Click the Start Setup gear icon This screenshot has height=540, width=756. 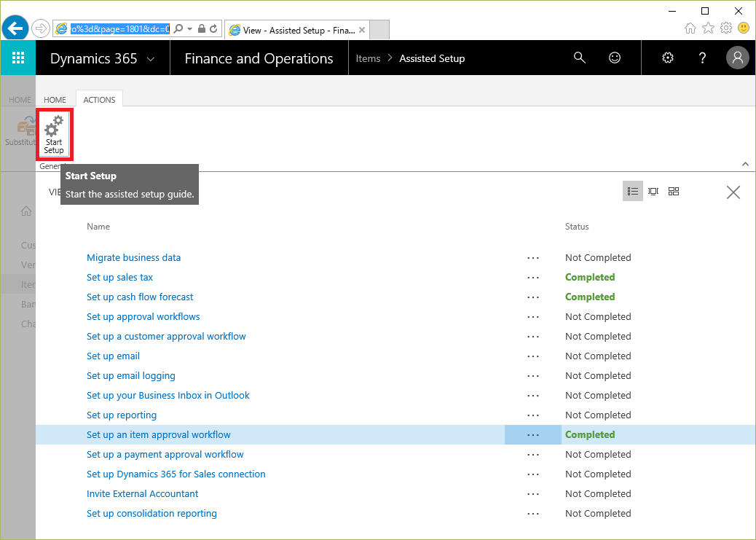tap(54, 128)
